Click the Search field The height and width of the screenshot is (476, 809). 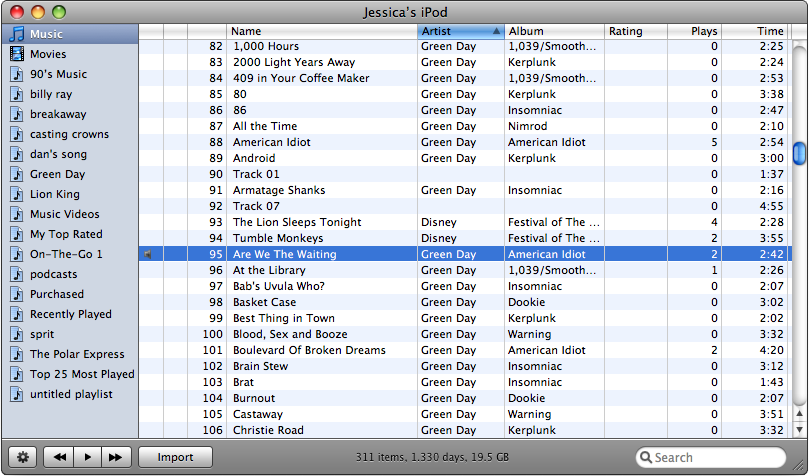(x=710, y=457)
